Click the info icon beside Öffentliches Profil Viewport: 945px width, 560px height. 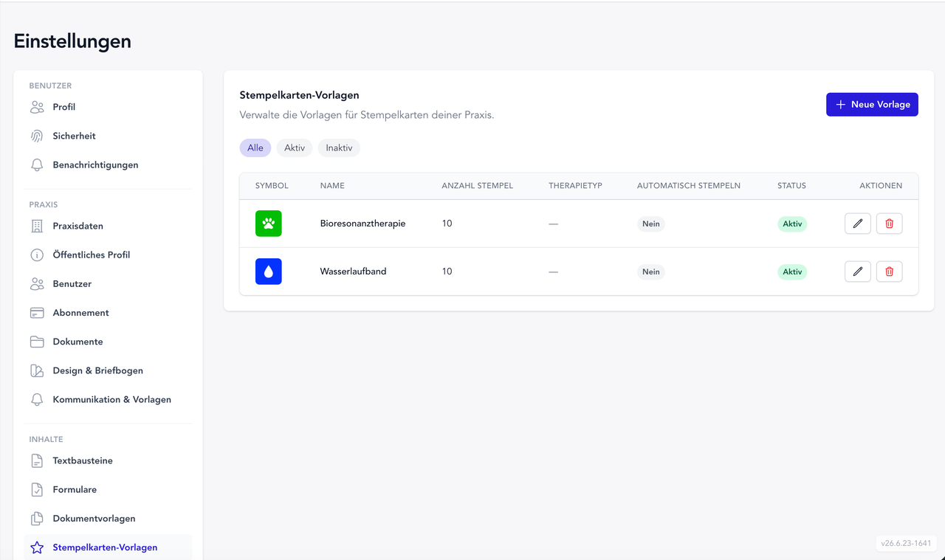coord(37,255)
